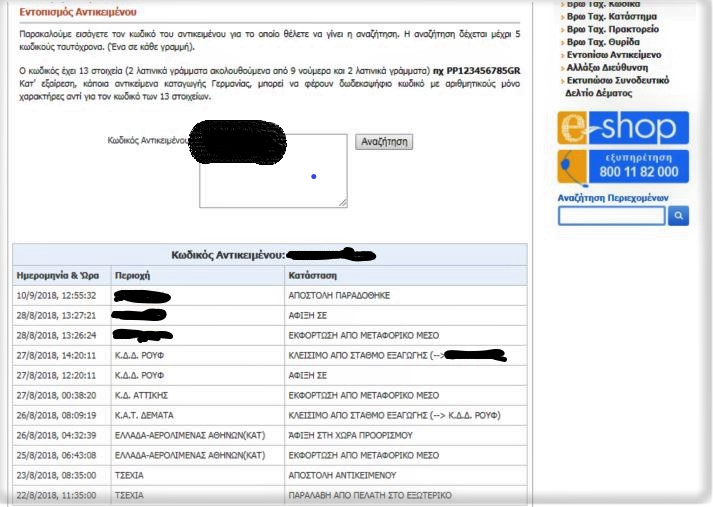Select the date cell 27/8/2018, 12:20:11

[x=56, y=376]
